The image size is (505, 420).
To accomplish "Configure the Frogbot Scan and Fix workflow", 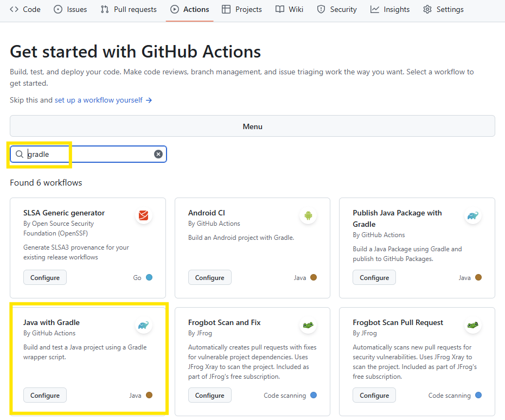I will click(x=210, y=395).
